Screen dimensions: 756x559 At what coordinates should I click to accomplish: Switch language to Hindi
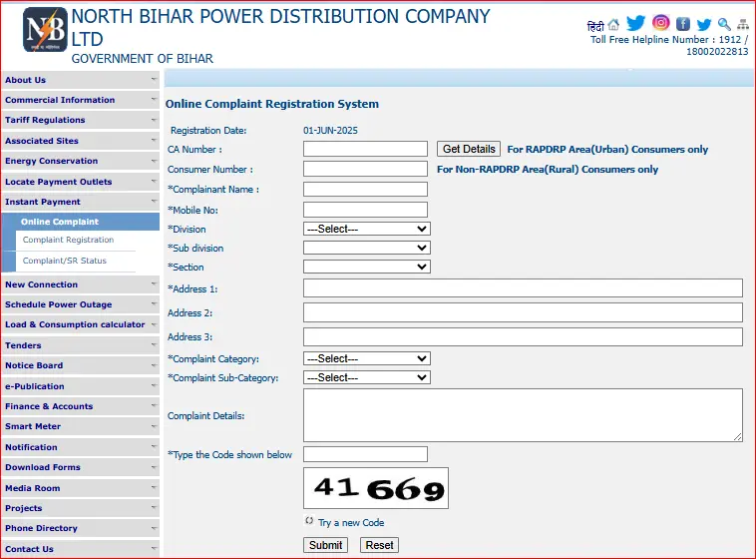(595, 26)
